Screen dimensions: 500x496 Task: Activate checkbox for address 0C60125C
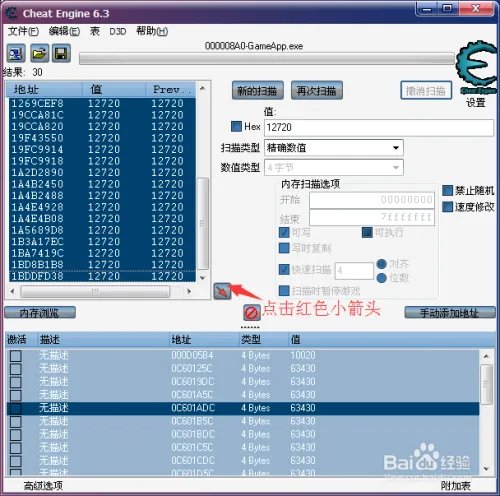pos(16,369)
